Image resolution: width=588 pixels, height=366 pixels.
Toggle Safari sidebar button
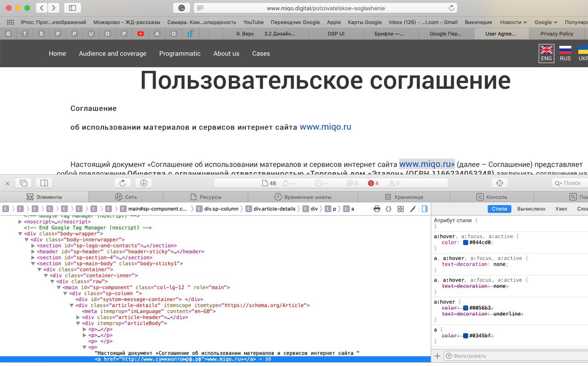pos(72,8)
